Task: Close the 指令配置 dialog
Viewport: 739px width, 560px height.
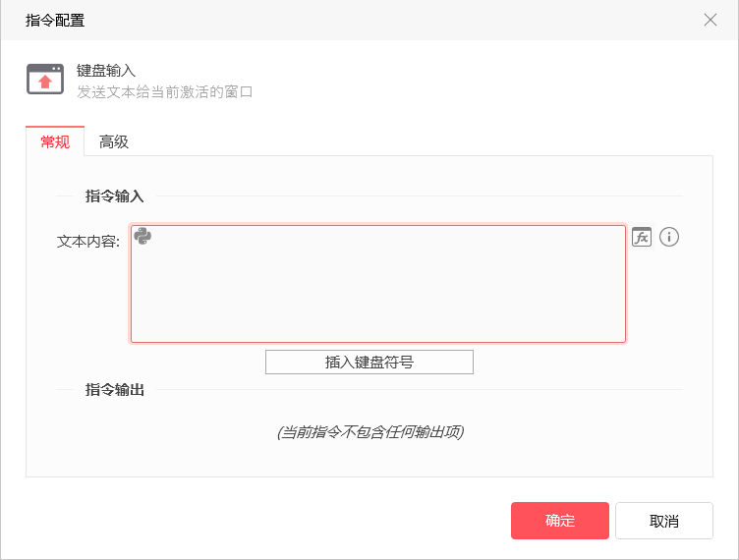Action: pyautogui.click(x=710, y=20)
